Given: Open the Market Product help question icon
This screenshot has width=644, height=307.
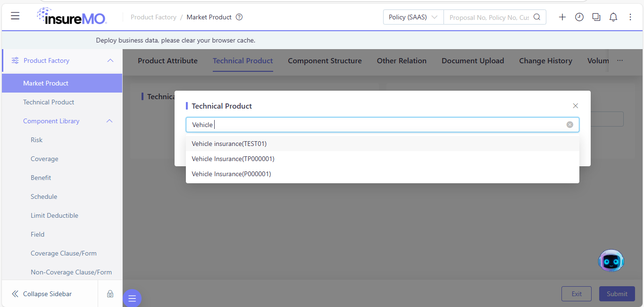Looking at the screenshot, I should 239,17.
